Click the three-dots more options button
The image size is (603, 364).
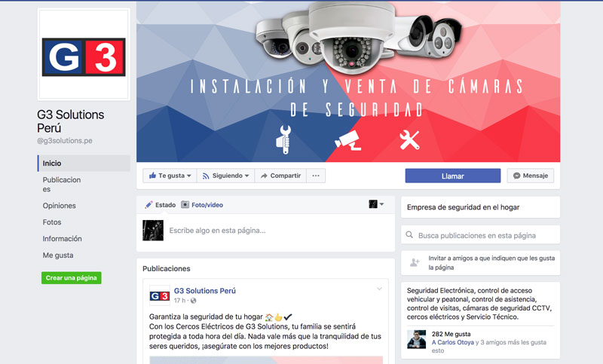(316, 176)
